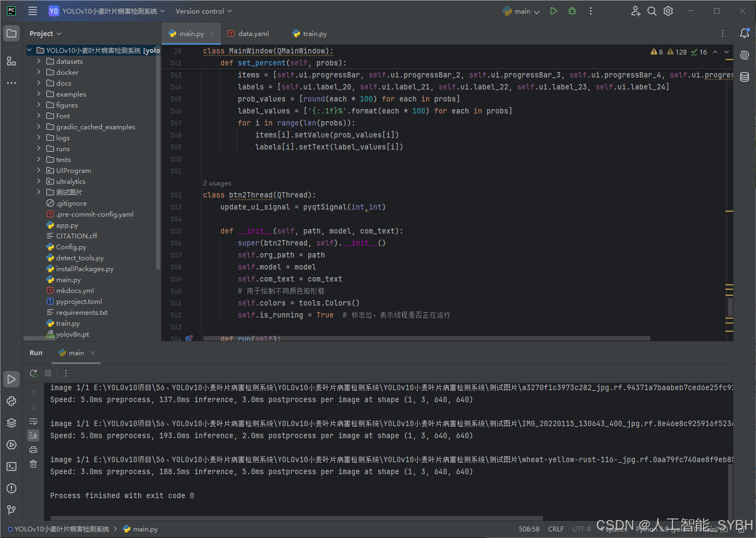This screenshot has height=538, width=756.
Task: Open Version control dropdown
Action: (203, 11)
